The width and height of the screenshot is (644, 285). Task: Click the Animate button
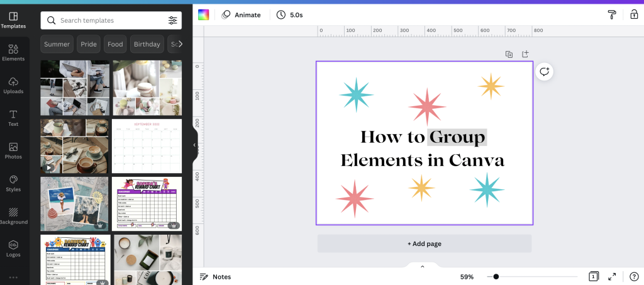[241, 14]
